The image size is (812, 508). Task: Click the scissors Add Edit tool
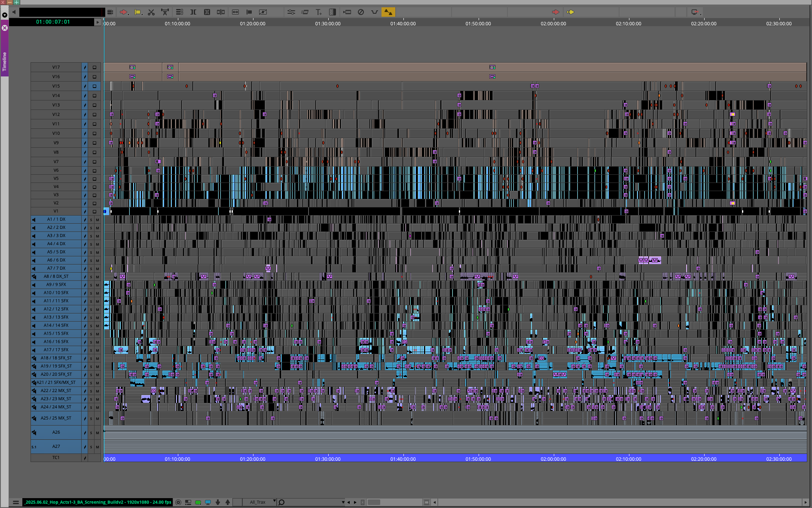[151, 12]
